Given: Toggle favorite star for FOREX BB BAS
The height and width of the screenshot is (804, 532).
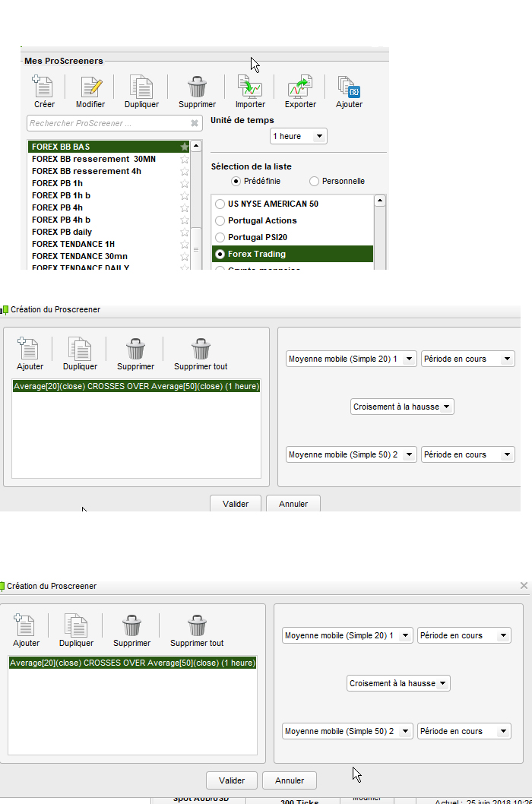Looking at the screenshot, I should (x=184, y=147).
